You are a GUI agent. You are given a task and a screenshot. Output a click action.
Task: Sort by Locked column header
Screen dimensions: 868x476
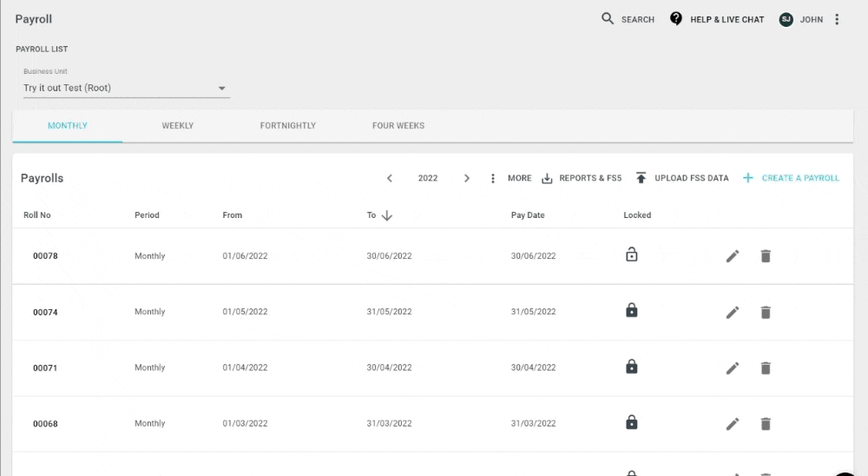(x=637, y=215)
